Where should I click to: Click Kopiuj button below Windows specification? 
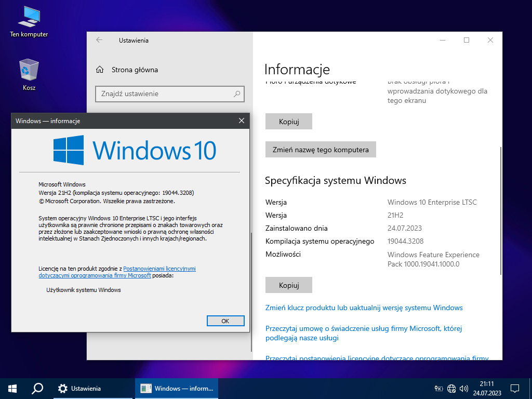point(289,285)
